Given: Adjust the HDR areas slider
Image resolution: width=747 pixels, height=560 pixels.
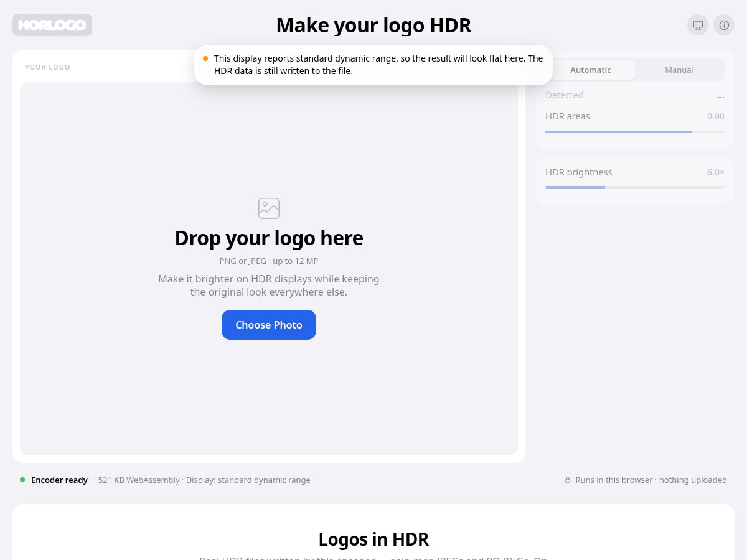Looking at the screenshot, I should click(x=635, y=132).
